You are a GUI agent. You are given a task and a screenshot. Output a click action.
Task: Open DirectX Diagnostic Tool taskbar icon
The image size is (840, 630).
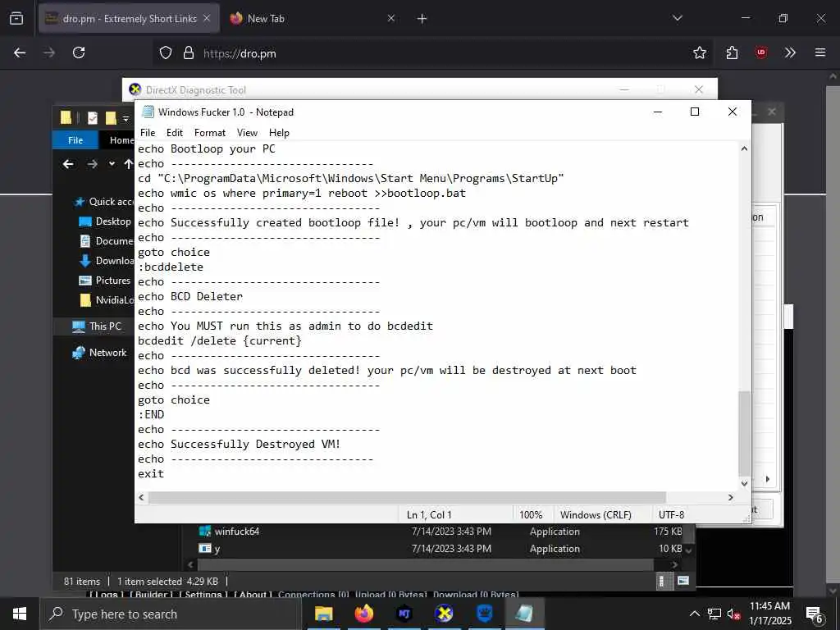pos(444,614)
